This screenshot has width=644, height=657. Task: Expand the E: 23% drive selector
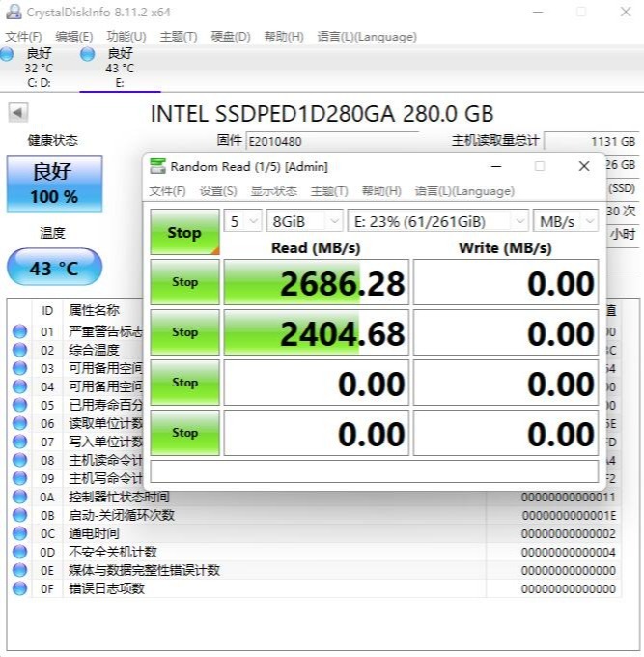[x=437, y=221]
